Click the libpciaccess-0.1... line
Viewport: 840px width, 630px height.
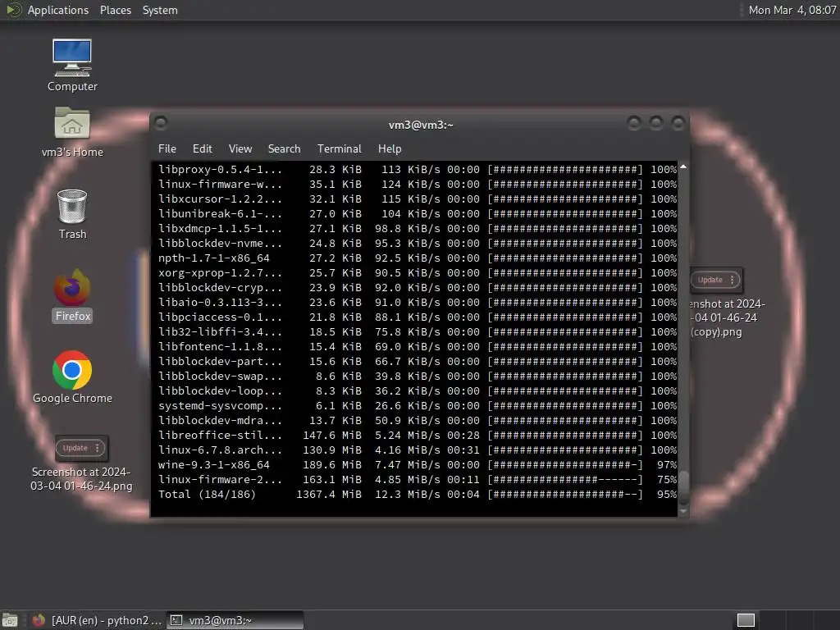click(x=418, y=317)
